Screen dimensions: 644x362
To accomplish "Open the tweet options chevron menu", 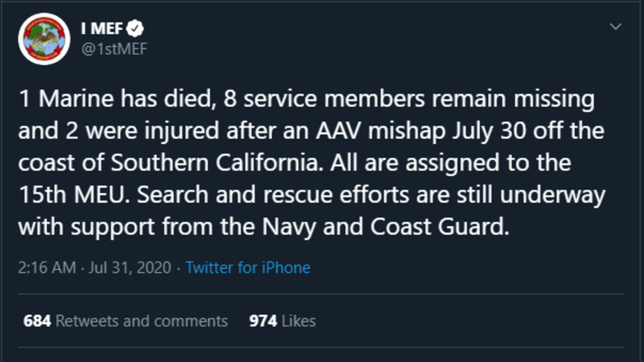I will tap(616, 27).
